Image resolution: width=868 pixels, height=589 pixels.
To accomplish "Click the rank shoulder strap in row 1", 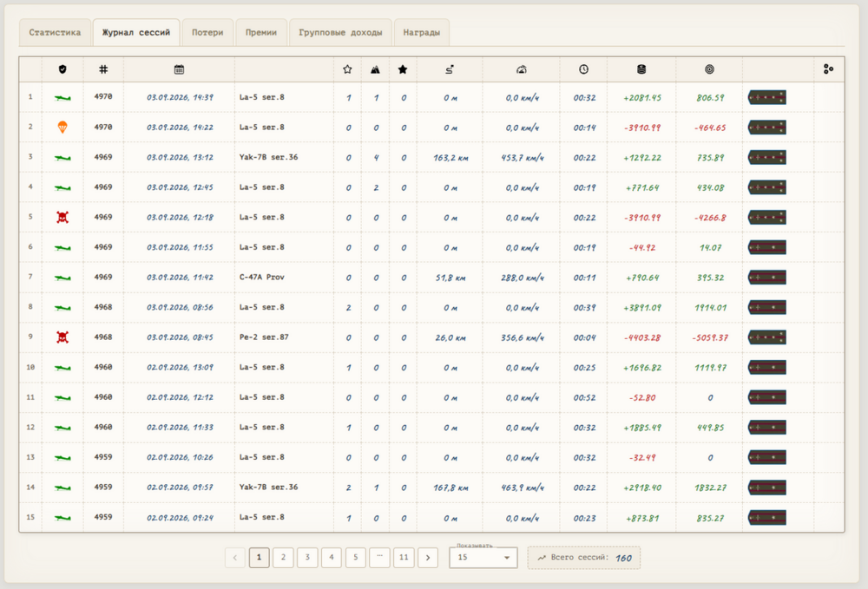I will (x=767, y=98).
